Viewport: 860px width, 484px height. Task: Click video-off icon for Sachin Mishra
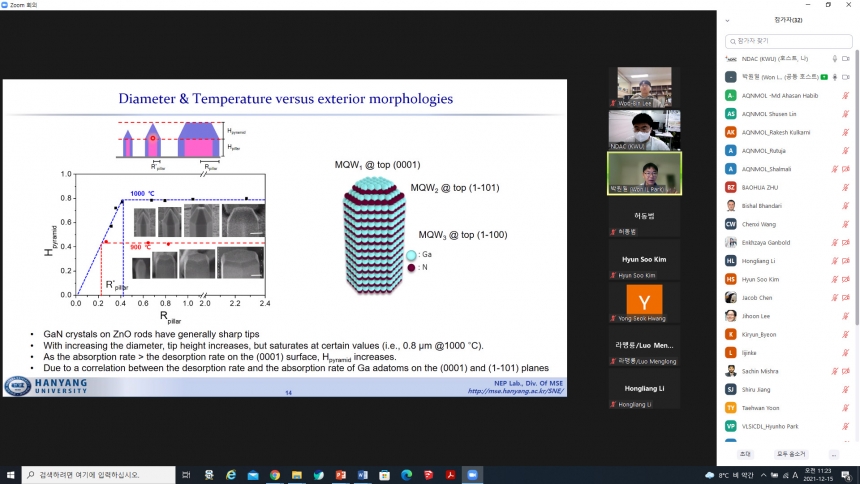(846, 370)
